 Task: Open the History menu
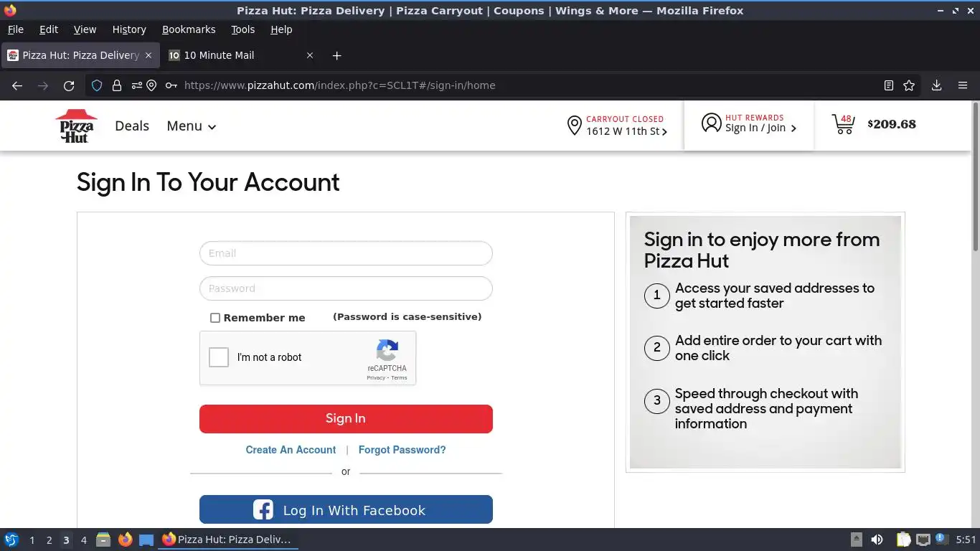(129, 29)
